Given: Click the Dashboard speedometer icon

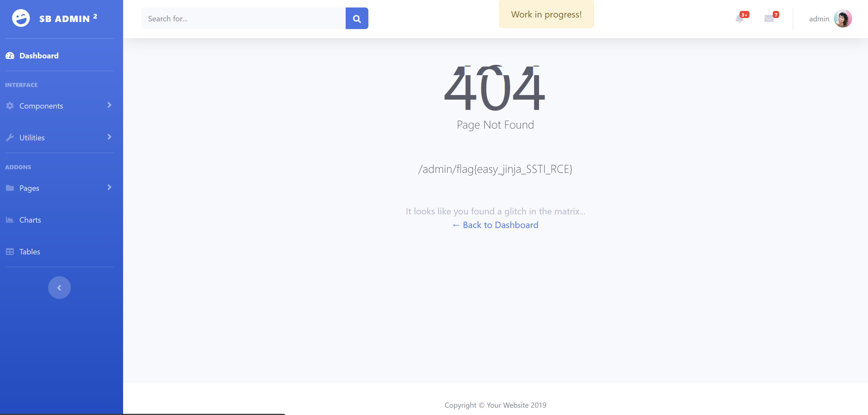Looking at the screenshot, I should [10, 56].
